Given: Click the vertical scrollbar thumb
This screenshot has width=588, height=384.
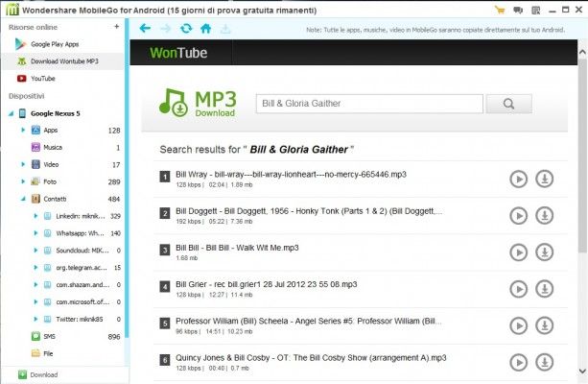Looking at the screenshot, I should pos(582,155).
